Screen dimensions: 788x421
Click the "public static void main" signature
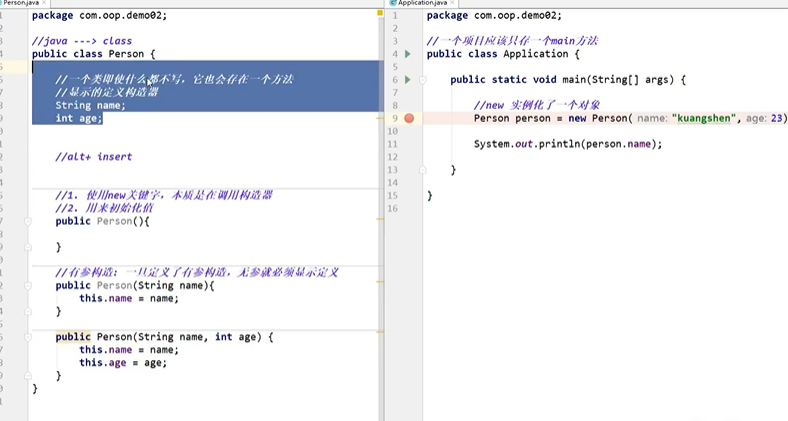tap(568, 79)
